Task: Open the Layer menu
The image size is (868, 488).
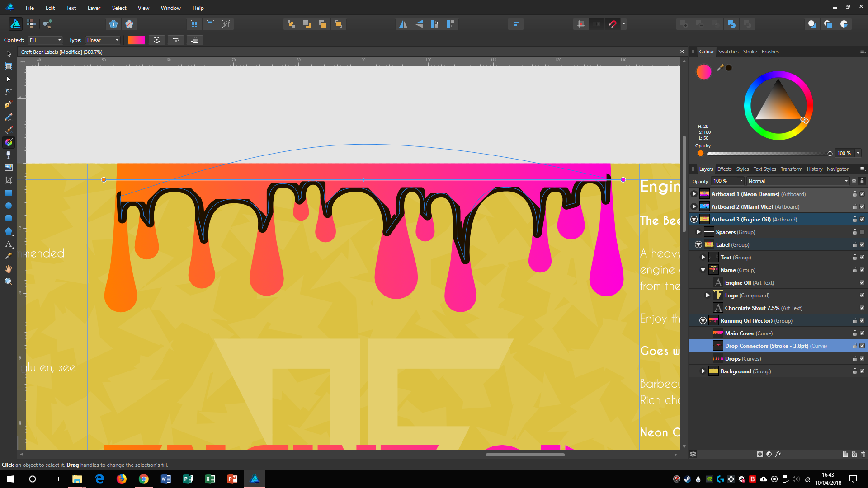Action: coord(94,8)
